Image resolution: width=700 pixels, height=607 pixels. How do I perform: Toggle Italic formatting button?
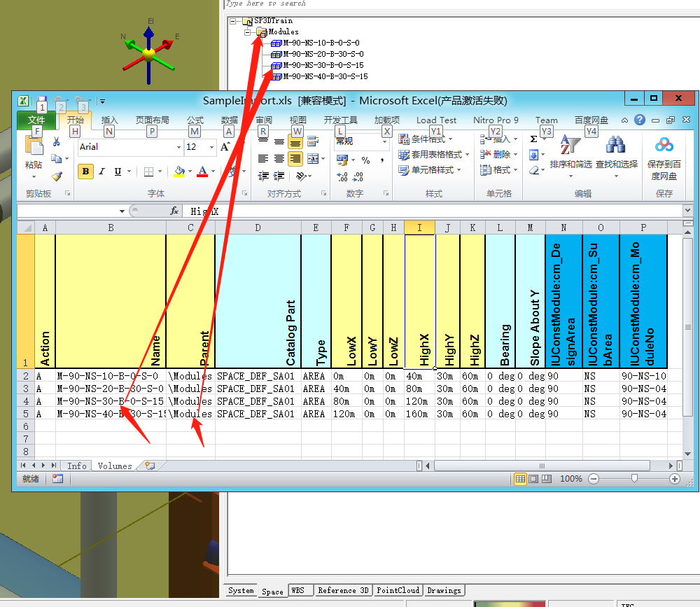tap(101, 172)
